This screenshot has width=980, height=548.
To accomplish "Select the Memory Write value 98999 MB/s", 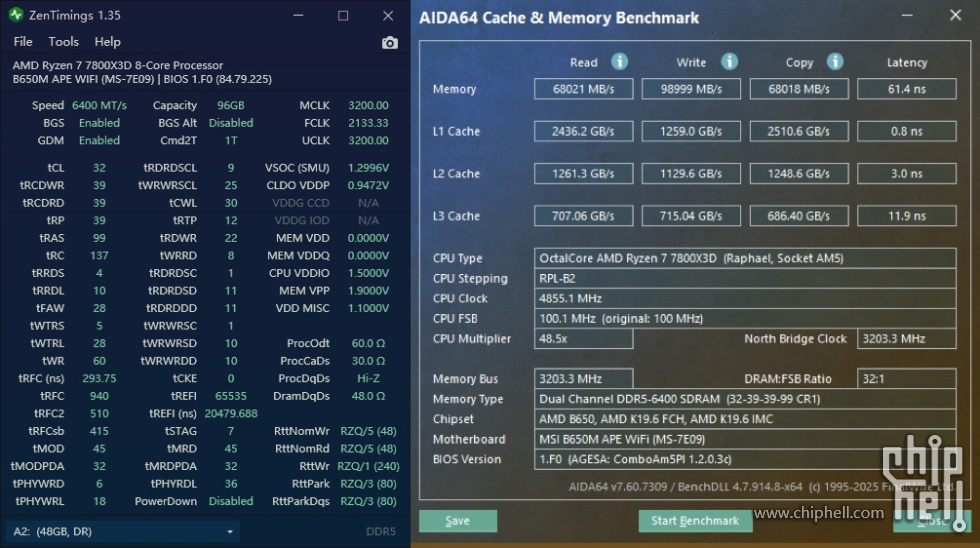I will pos(691,89).
